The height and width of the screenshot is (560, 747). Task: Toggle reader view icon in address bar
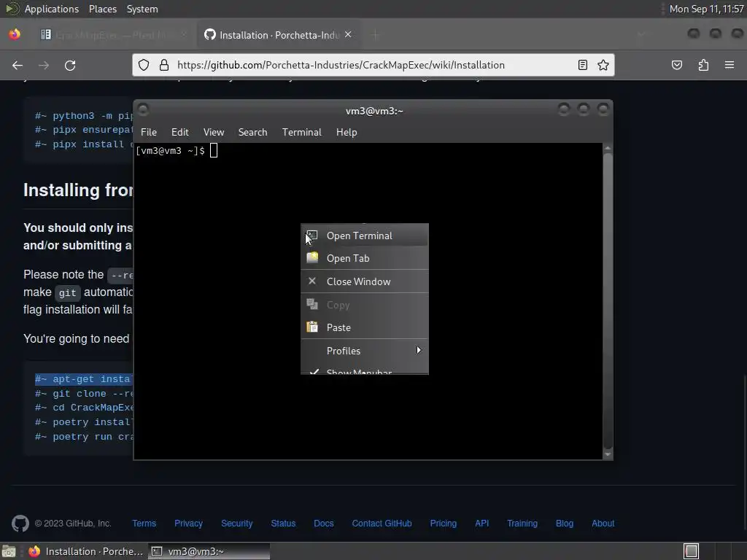[x=583, y=65]
